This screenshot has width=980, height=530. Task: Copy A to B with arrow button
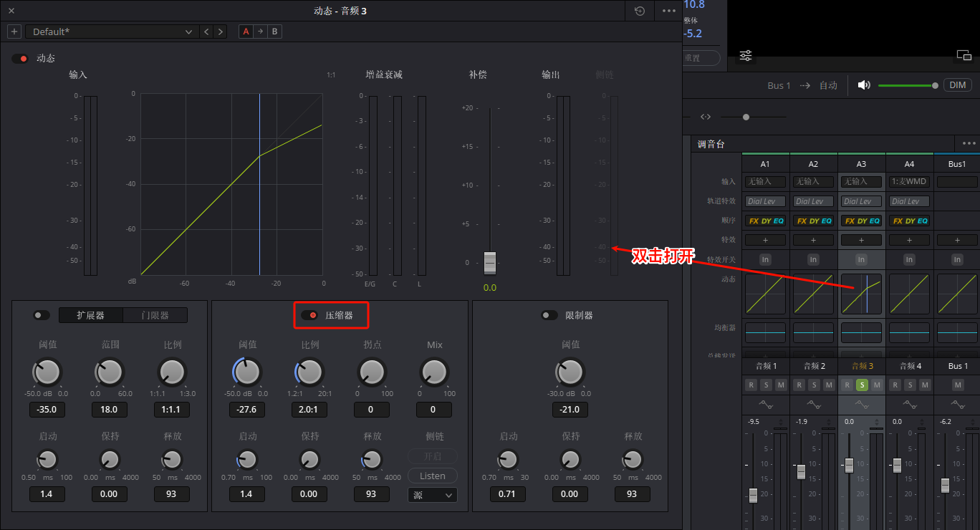[261, 32]
